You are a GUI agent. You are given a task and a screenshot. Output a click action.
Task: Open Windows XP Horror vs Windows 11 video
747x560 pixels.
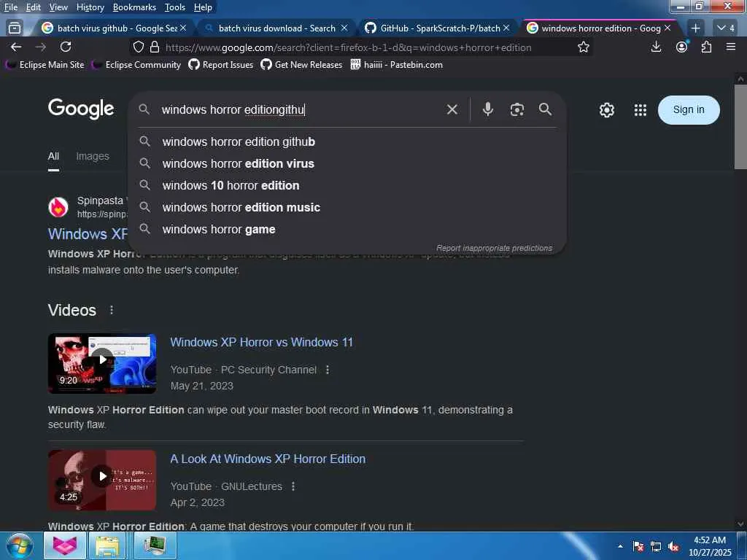point(262,343)
